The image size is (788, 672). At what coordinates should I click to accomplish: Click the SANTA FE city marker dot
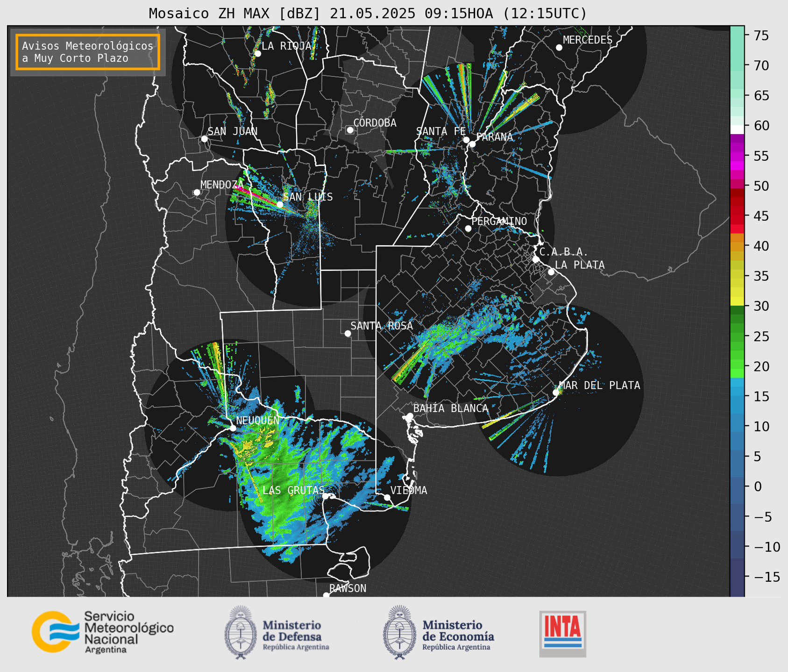click(x=466, y=140)
